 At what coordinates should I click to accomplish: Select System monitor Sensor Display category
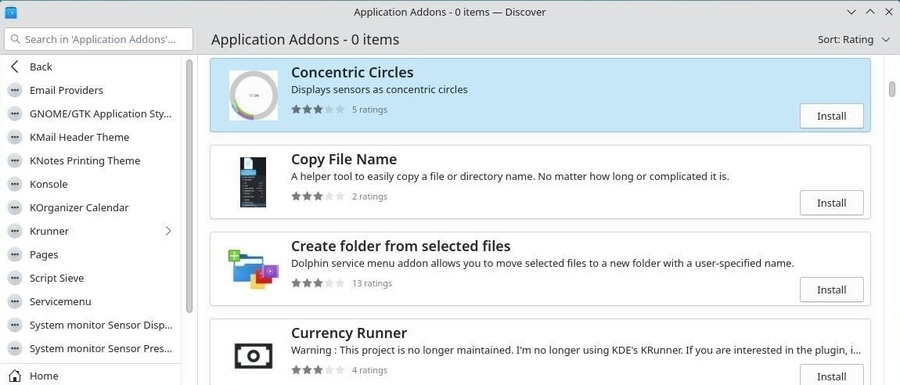[92, 325]
